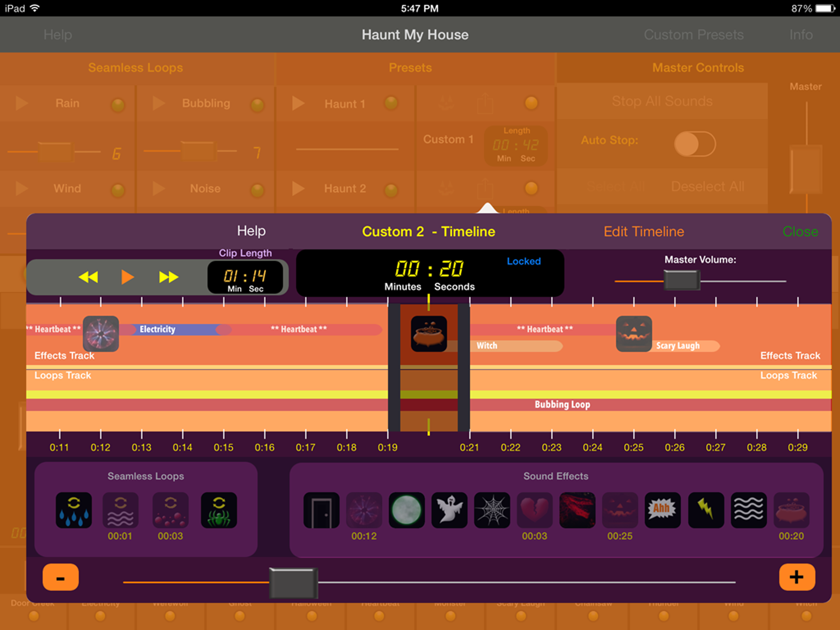Play the Haunt 2 preset
The image size is (840, 630).
298,189
